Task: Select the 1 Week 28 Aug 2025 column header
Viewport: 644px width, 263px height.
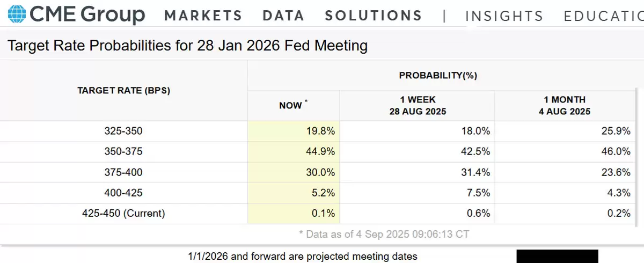Action: tap(418, 105)
